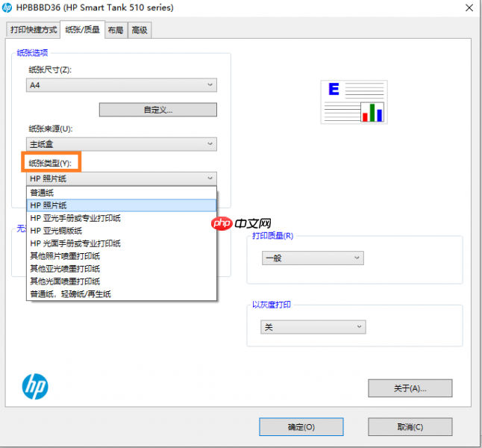Choose HP 照片纸 in the list
The image size is (482, 448).
(x=122, y=205)
